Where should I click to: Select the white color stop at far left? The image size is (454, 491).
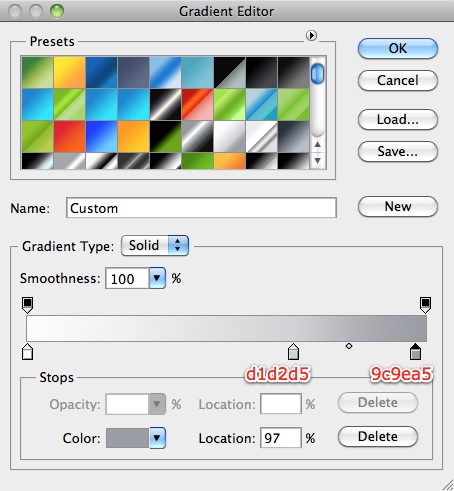tap(27, 352)
